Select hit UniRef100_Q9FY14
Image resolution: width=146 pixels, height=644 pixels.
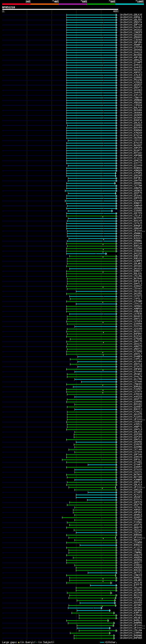click(x=131, y=25)
